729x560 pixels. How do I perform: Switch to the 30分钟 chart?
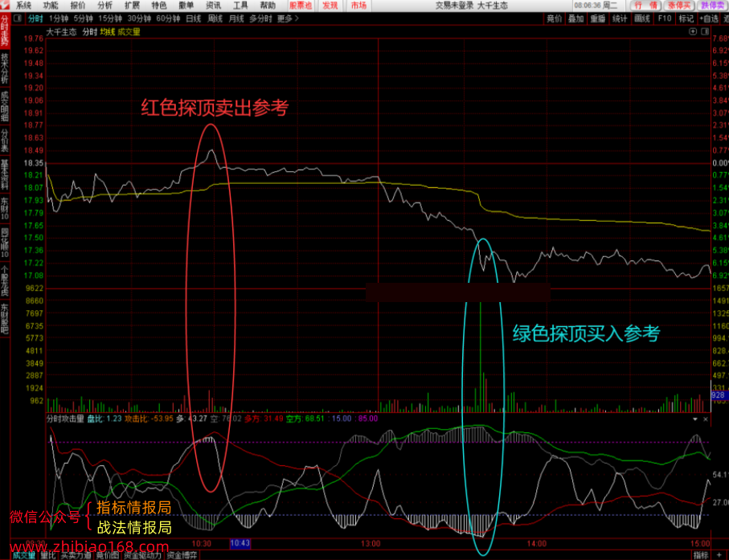(x=139, y=18)
